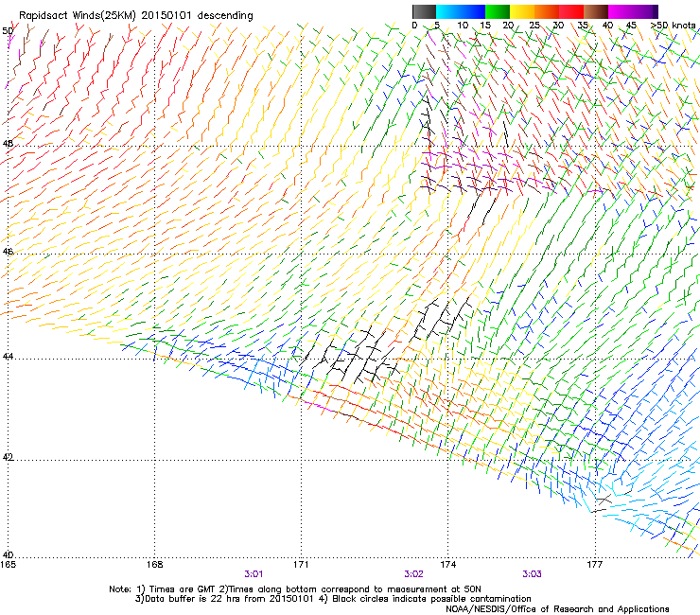Click the cyan-blue 5-15 knots legend swatch
700x615 pixels.
[461, 11]
